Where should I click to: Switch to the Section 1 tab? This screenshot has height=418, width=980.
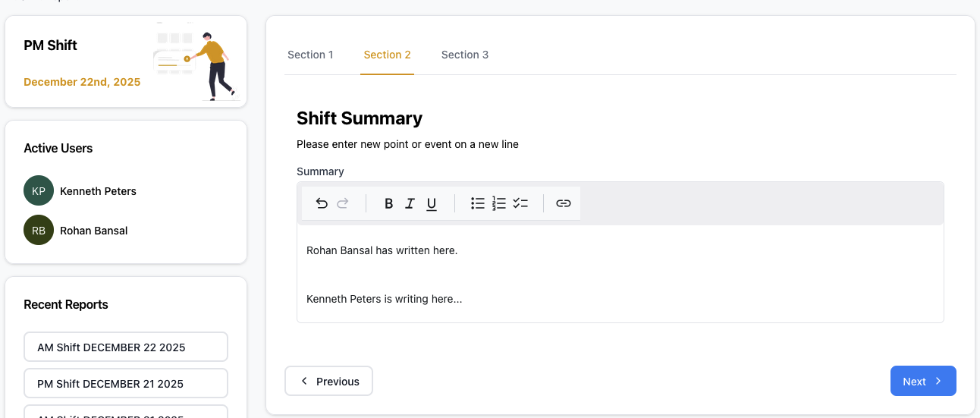tap(311, 55)
